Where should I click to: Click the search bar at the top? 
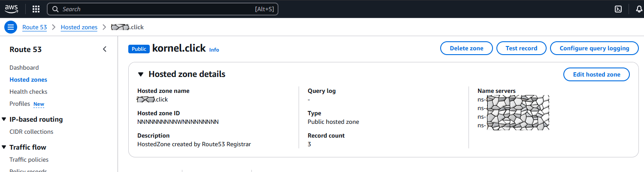click(x=163, y=9)
